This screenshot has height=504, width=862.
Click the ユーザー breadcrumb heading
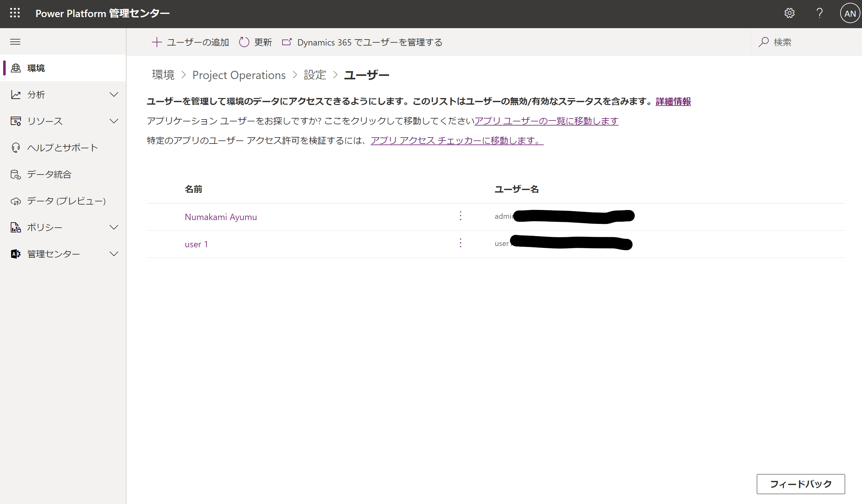click(366, 75)
